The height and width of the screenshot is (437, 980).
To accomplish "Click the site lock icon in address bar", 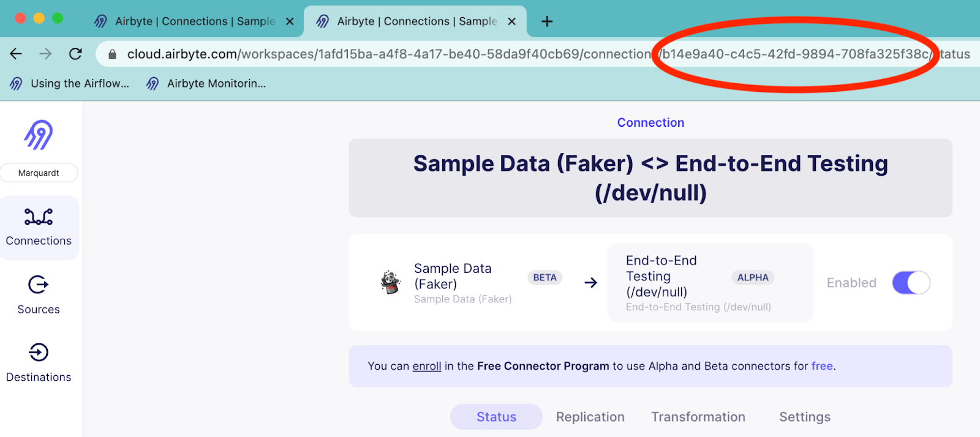I will point(112,54).
